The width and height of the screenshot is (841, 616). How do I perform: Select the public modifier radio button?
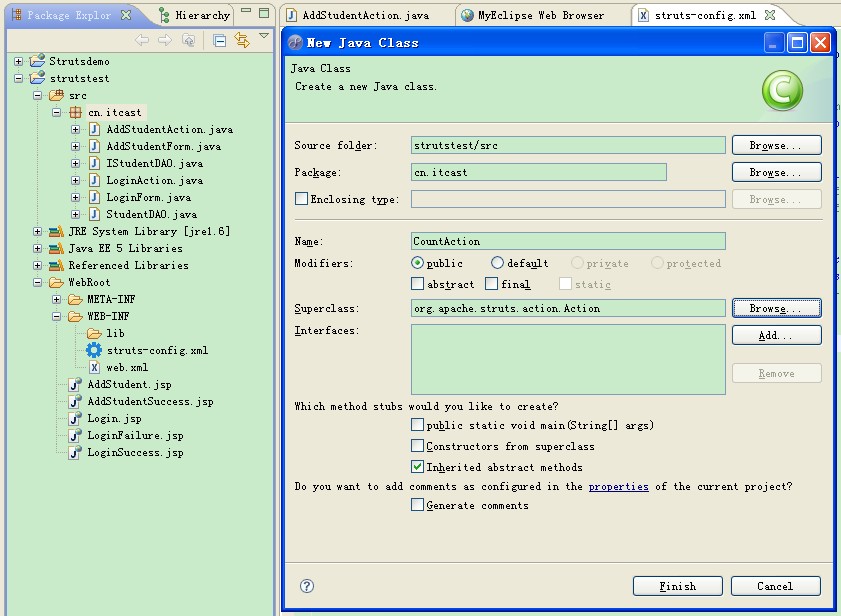[x=417, y=262]
